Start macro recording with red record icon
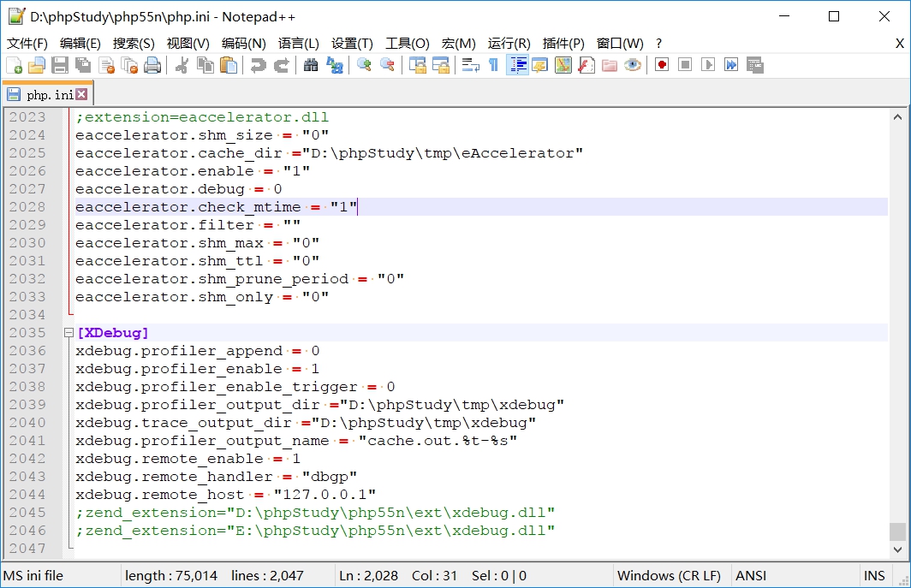This screenshot has width=911, height=588. [x=662, y=65]
